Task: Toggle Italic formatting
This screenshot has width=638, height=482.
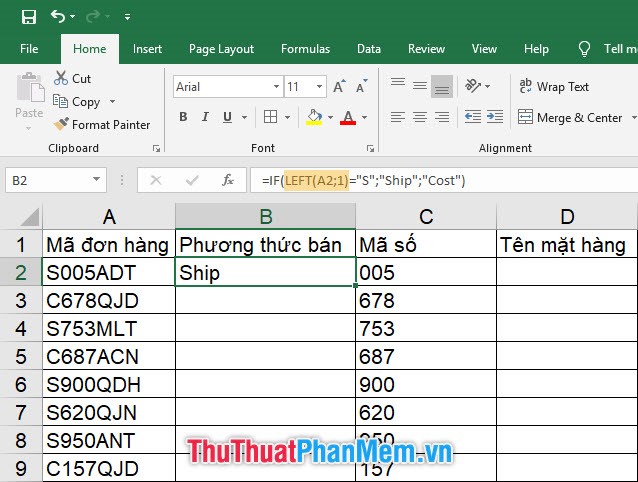Action: (205, 117)
